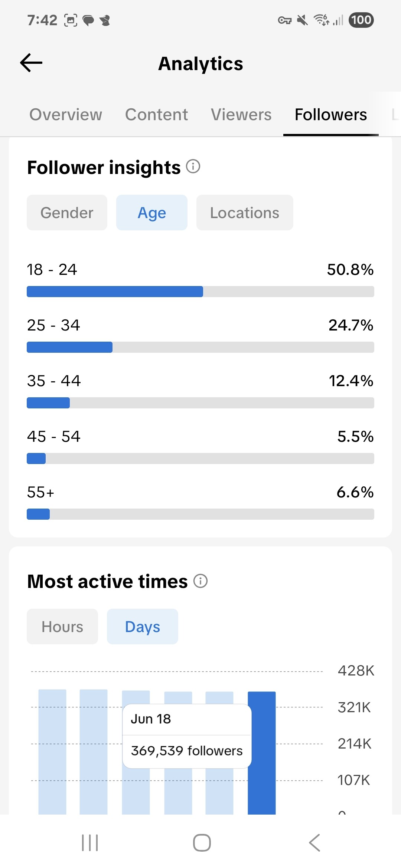Select the Gender filter chip
401x868 pixels.
(67, 213)
